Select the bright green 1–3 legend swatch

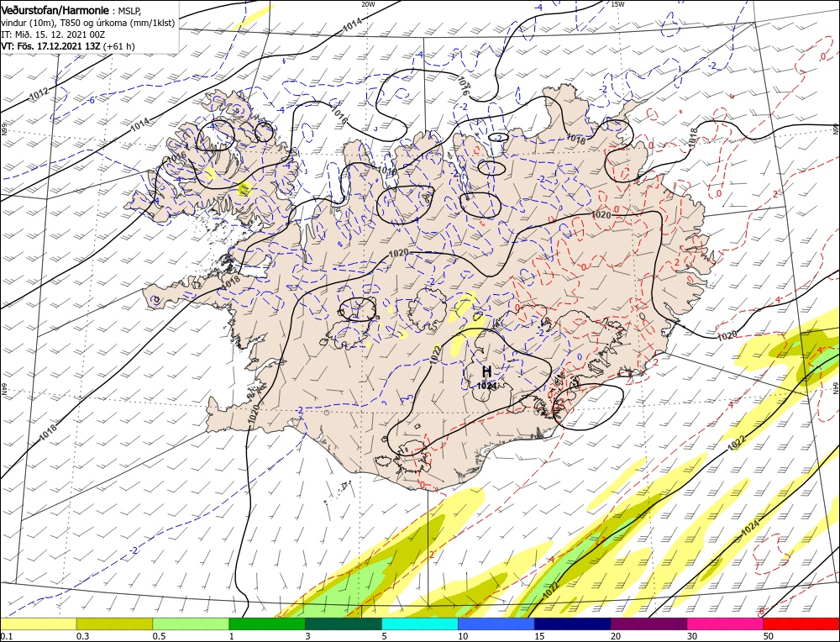click(267, 624)
